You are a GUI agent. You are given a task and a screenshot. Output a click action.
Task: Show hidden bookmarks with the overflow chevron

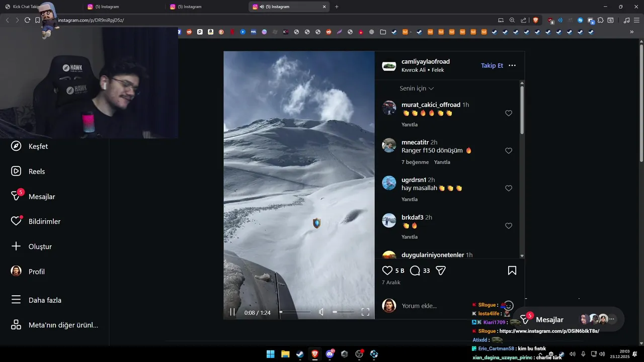coord(632,32)
